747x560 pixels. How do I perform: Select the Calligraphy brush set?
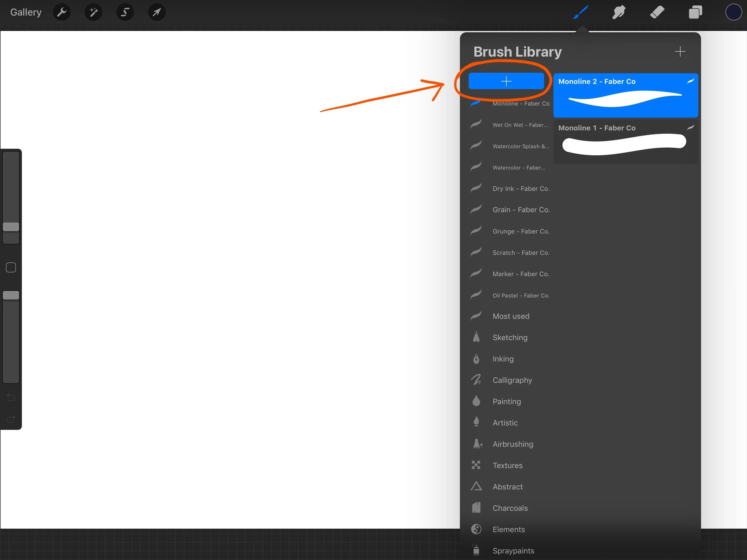point(512,380)
